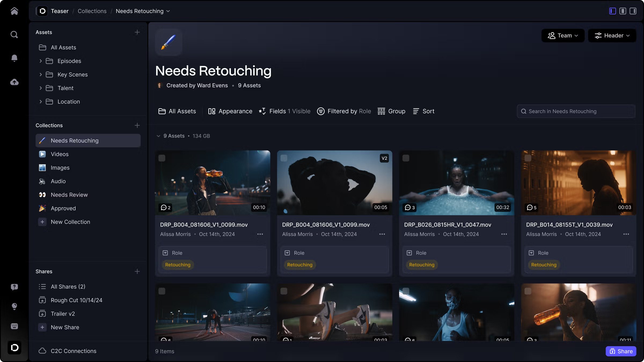Add a new asset folder with plus icon
644x362 pixels.
(137, 32)
